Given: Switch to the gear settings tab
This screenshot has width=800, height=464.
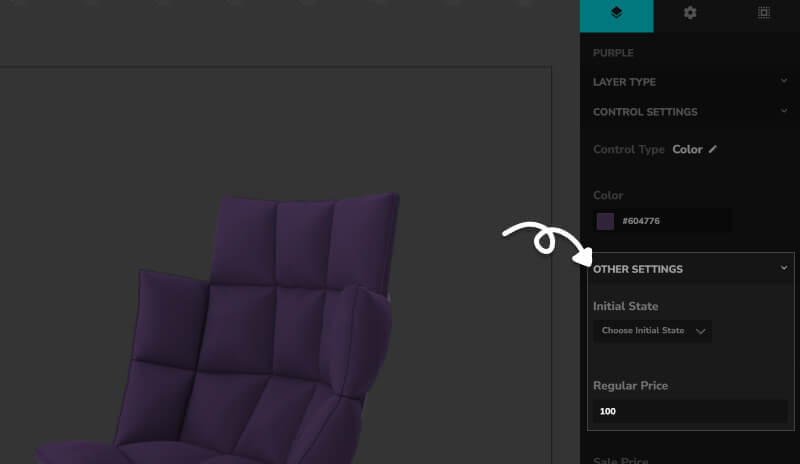Looking at the screenshot, I should click(690, 14).
